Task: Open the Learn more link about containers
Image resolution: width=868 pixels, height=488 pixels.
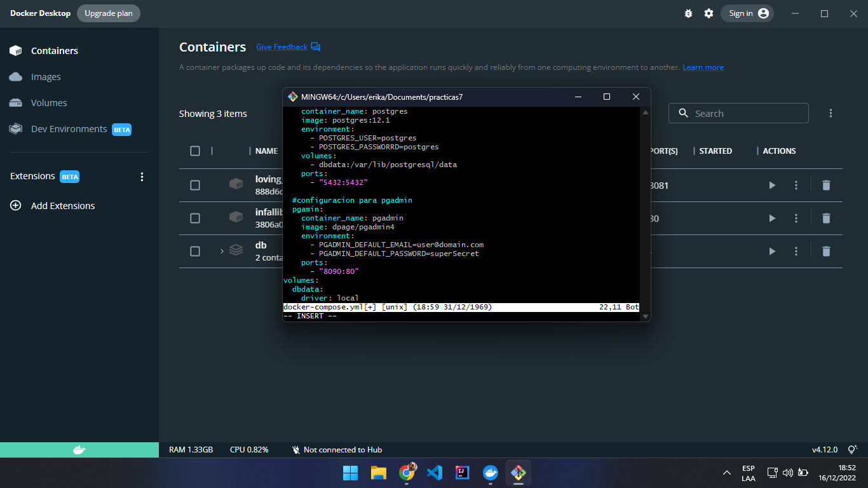Action: pos(703,67)
